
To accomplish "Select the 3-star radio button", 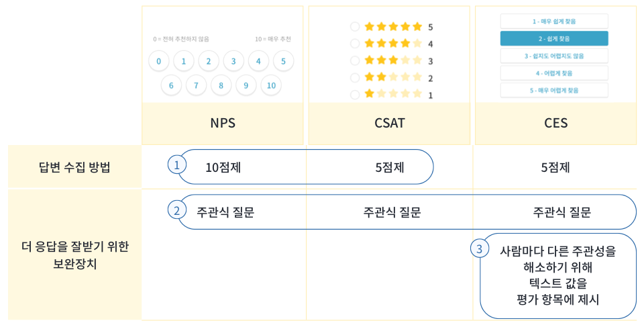I will [355, 61].
